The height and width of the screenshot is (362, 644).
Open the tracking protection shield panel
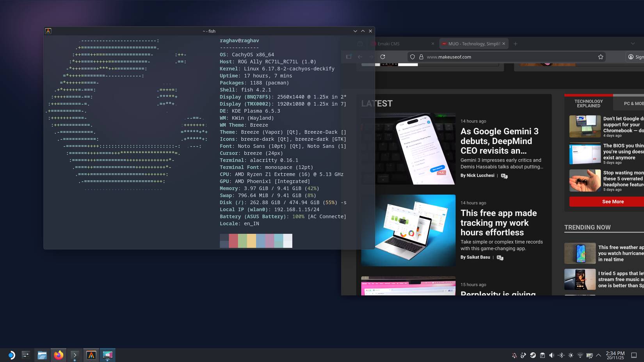pos(412,57)
